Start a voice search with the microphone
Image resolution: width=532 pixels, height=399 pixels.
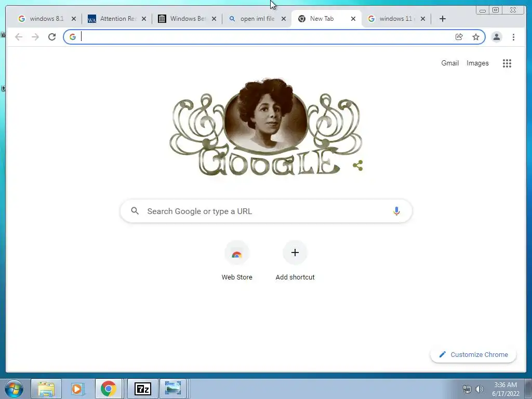(396, 211)
